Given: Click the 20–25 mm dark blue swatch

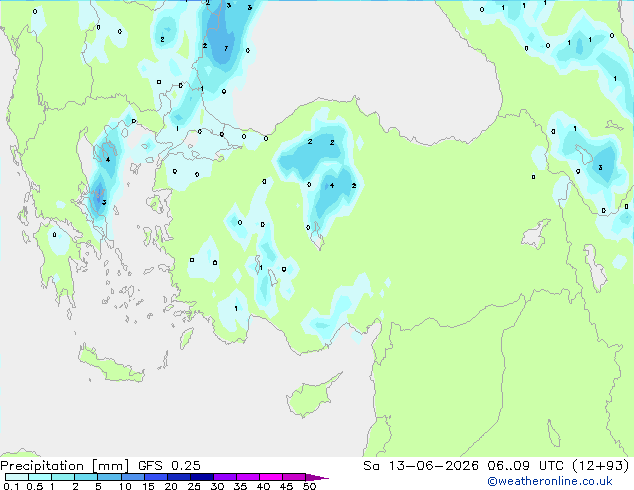Looking at the screenshot, I should (179, 477).
